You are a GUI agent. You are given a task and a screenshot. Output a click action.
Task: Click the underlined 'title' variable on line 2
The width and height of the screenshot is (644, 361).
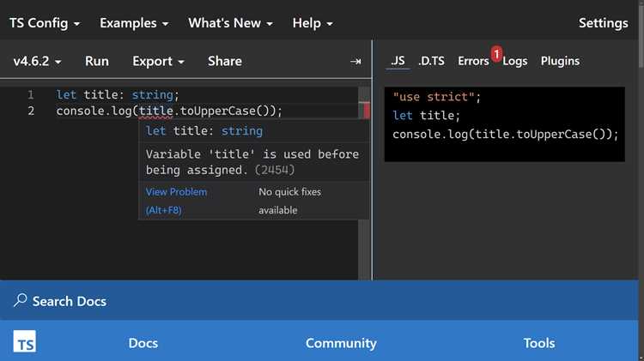155,111
